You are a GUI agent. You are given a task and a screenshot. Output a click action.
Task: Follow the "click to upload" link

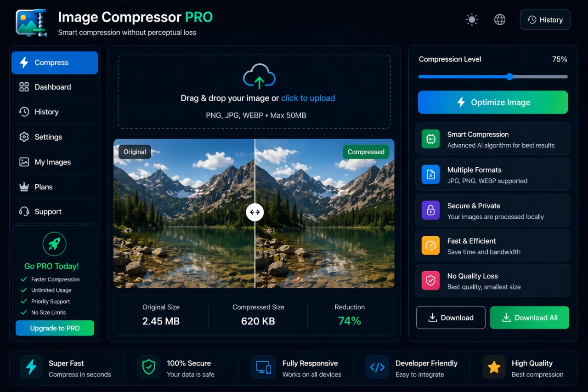tap(308, 98)
